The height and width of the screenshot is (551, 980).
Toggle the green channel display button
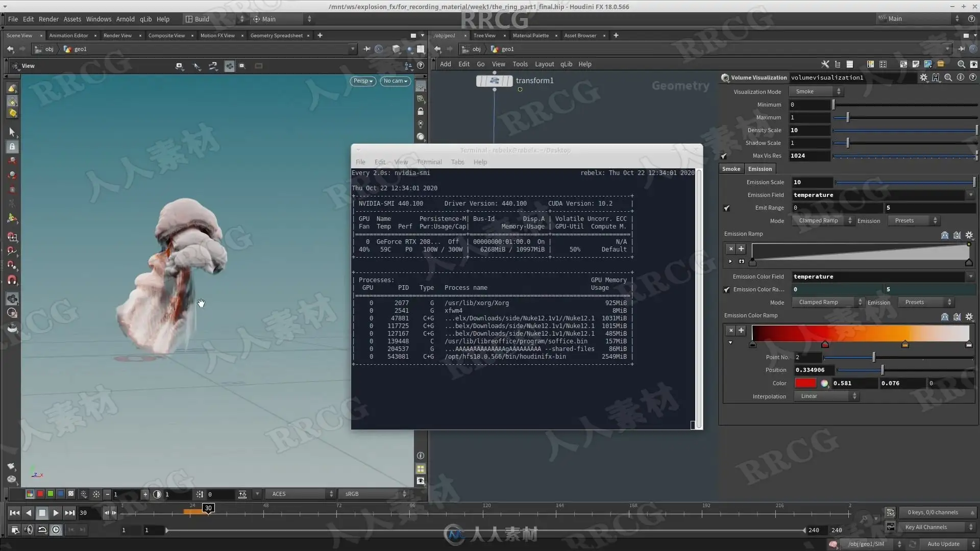click(51, 494)
